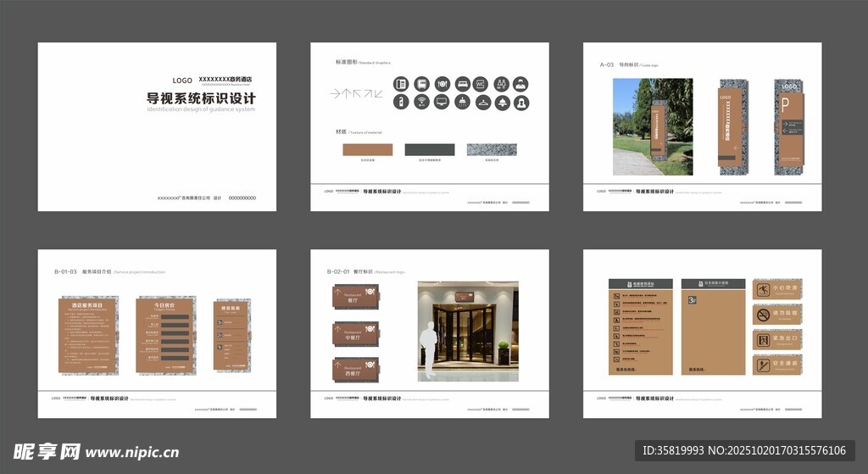Select the park signpost photo
This screenshot has height=474, width=868.
pyautogui.click(x=653, y=127)
